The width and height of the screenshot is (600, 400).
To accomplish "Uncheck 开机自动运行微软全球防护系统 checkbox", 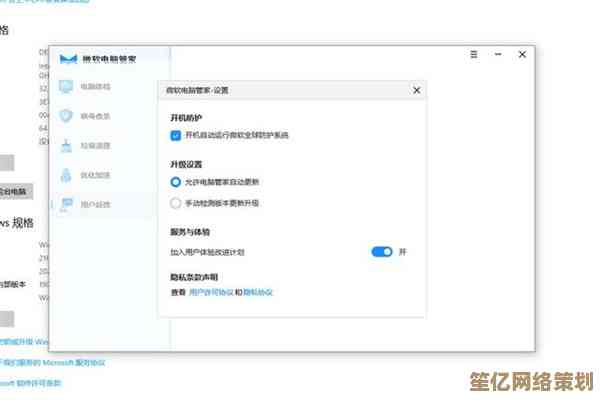I will [176, 134].
